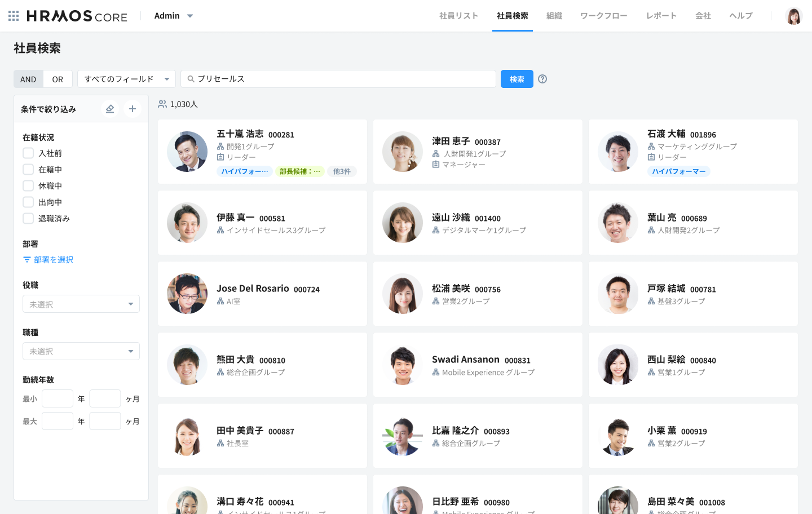The image size is (812, 514).
Task: Click the 部署を選択 link
Action: pyautogui.click(x=52, y=260)
